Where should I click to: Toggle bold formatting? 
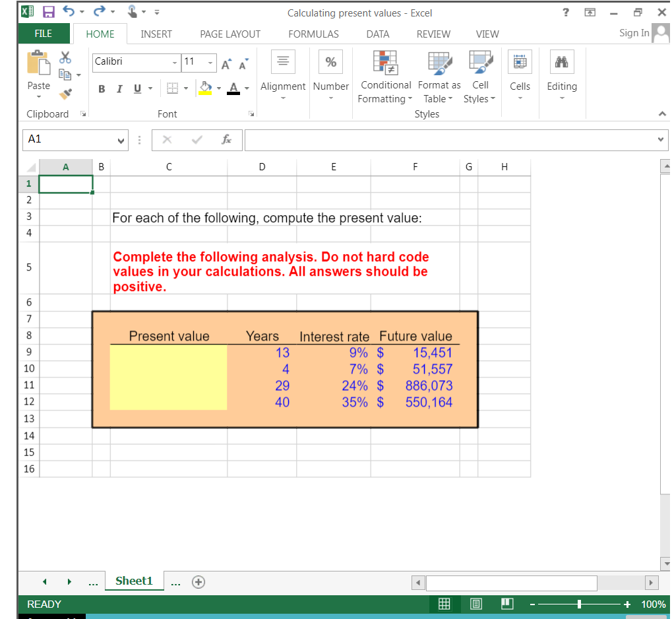click(102, 88)
